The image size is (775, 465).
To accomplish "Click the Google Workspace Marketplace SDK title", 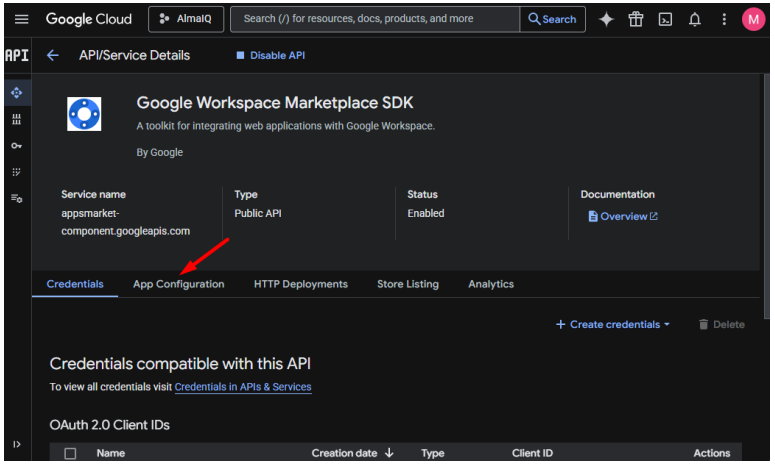I will (x=275, y=103).
